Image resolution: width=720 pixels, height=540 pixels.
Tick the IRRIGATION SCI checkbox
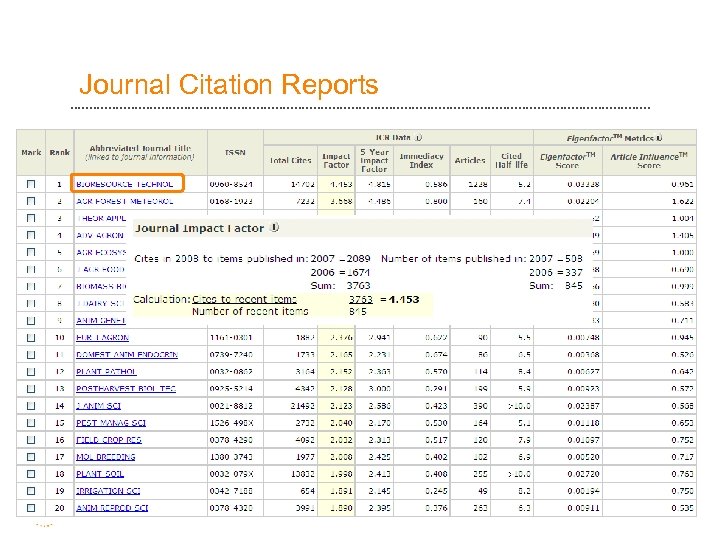coord(31,491)
